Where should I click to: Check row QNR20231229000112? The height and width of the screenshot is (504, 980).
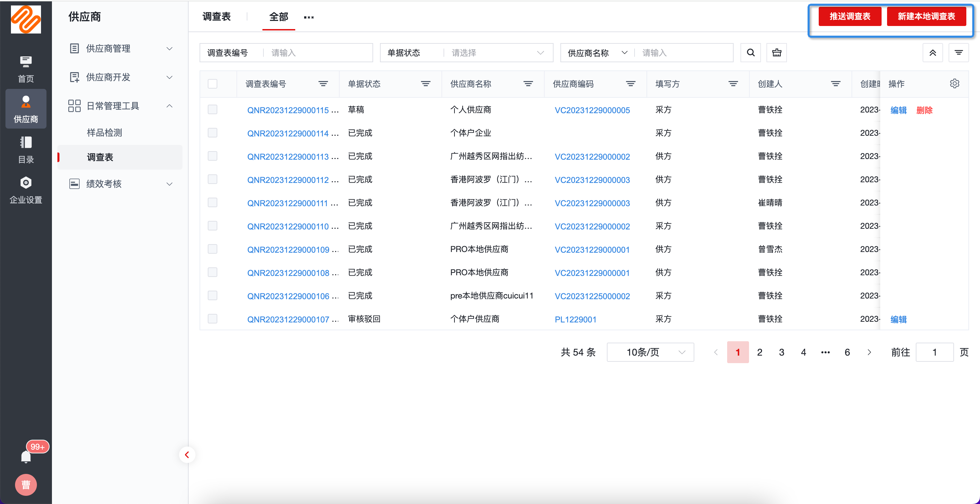coord(213,179)
